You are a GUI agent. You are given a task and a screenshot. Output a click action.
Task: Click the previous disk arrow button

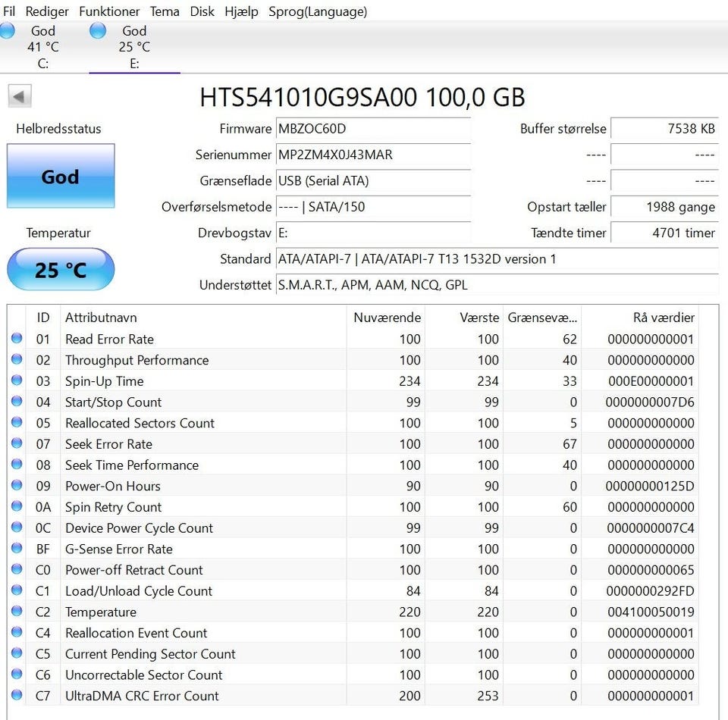click(19, 96)
